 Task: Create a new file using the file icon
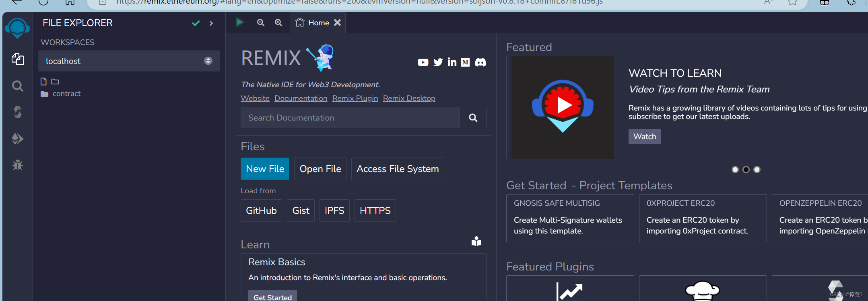coord(43,82)
